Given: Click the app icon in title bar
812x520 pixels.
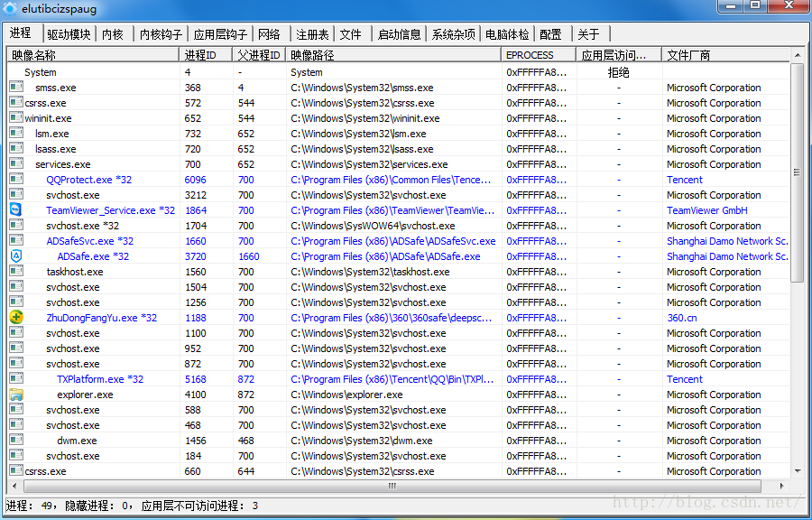Looking at the screenshot, I should pos(9,8).
